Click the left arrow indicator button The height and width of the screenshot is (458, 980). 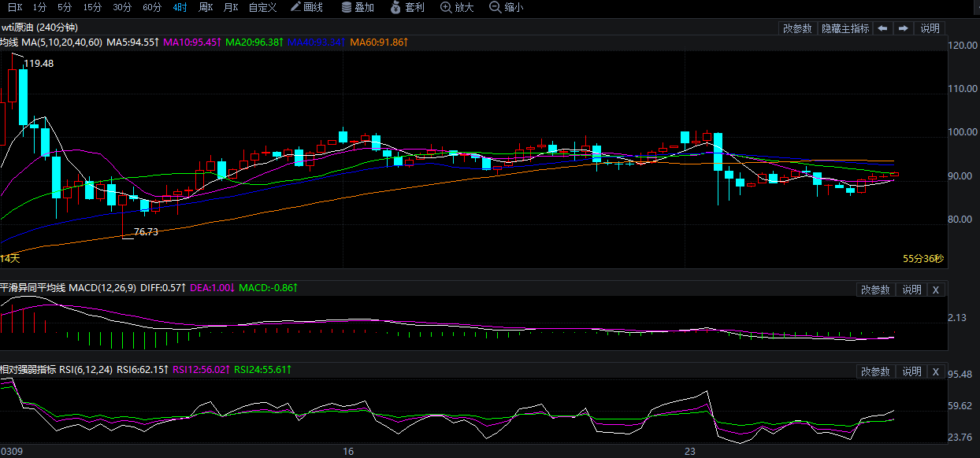point(882,28)
